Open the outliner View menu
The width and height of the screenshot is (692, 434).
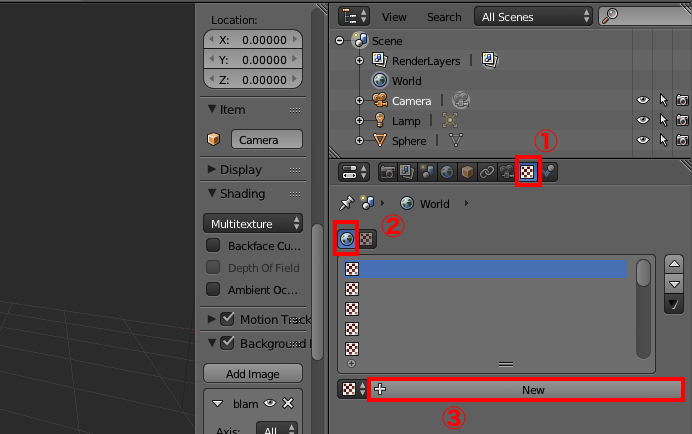pyautogui.click(x=394, y=17)
